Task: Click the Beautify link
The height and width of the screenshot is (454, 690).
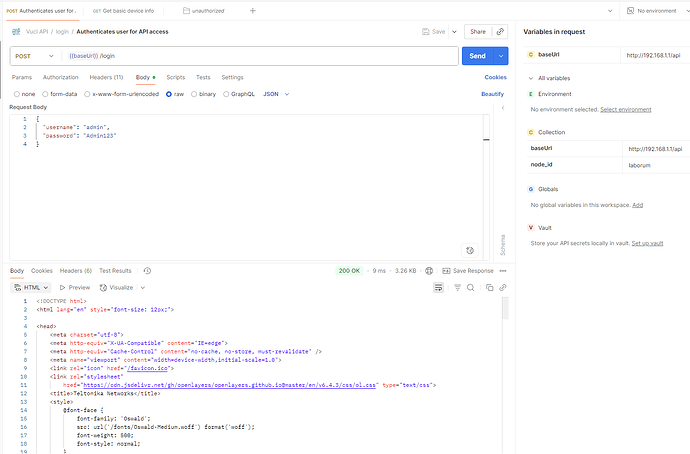Action: pyautogui.click(x=492, y=94)
